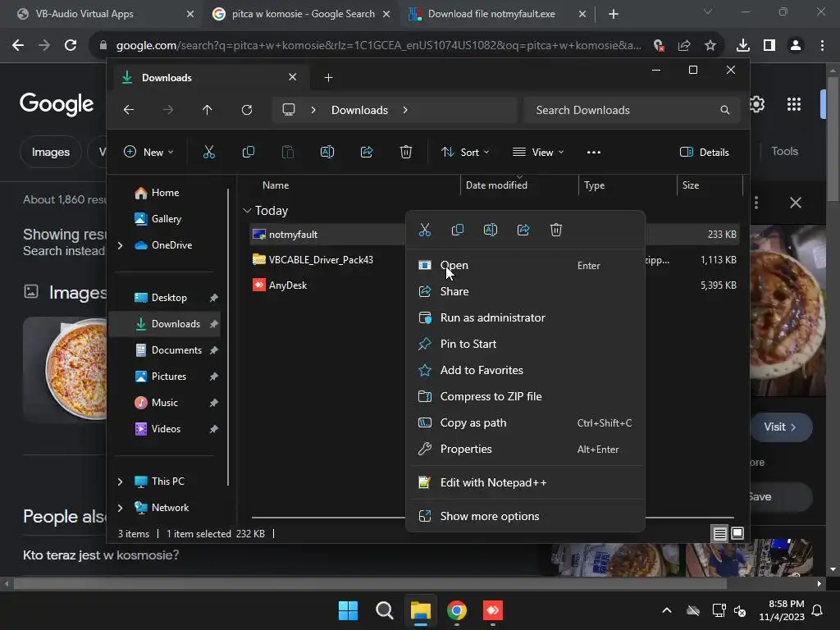Screen dimensions: 840x630
Task: Sort by the Date modified column header
Action: pyautogui.click(x=496, y=185)
